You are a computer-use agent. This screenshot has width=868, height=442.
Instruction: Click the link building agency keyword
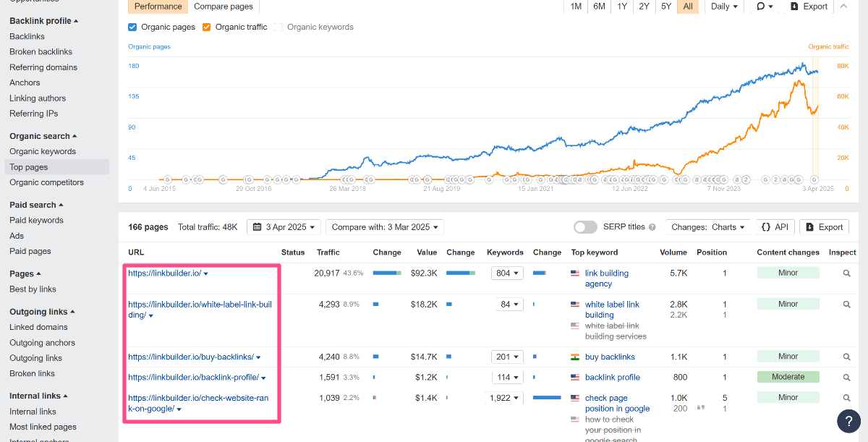pos(607,279)
